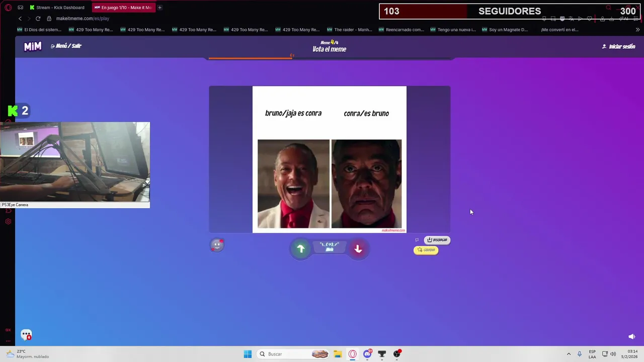Open File Explorer from the taskbar
This screenshot has height=362, width=644.
coord(338,354)
